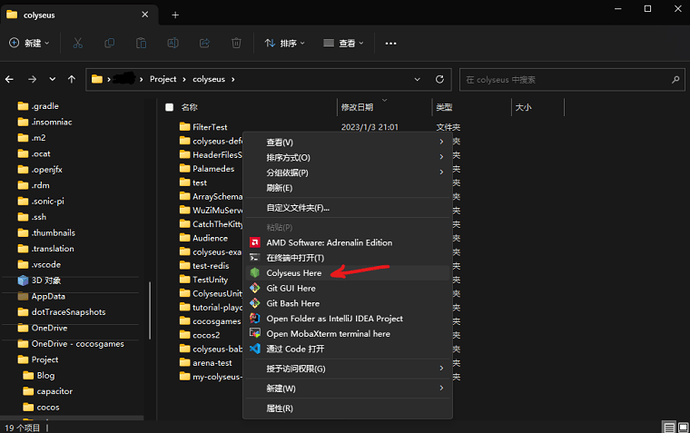690x433 pixels.
Task: Expand the chevron after Project in path
Action: coord(184,79)
